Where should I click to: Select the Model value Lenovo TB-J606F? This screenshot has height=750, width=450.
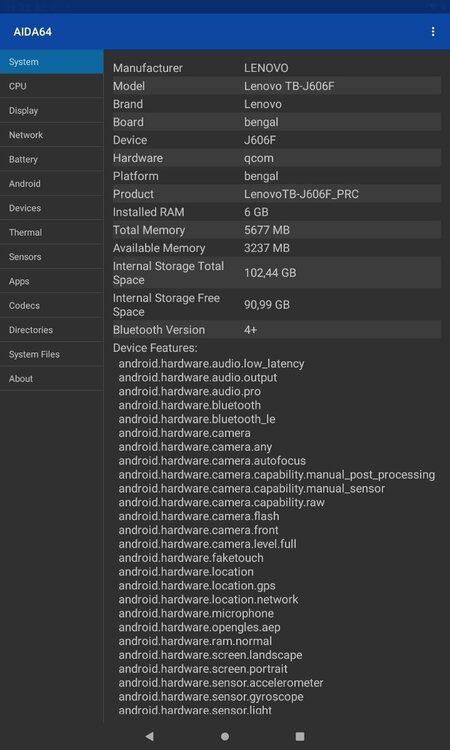coord(289,86)
